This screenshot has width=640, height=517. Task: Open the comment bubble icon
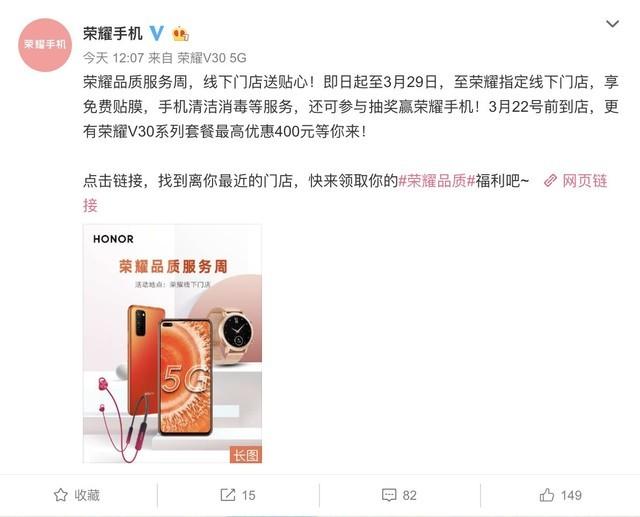tap(389, 495)
